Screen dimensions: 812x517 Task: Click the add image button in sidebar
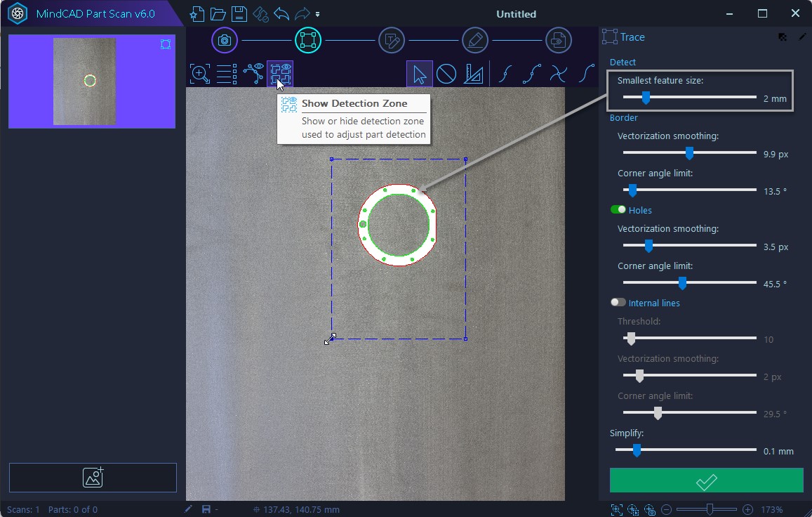pos(92,477)
